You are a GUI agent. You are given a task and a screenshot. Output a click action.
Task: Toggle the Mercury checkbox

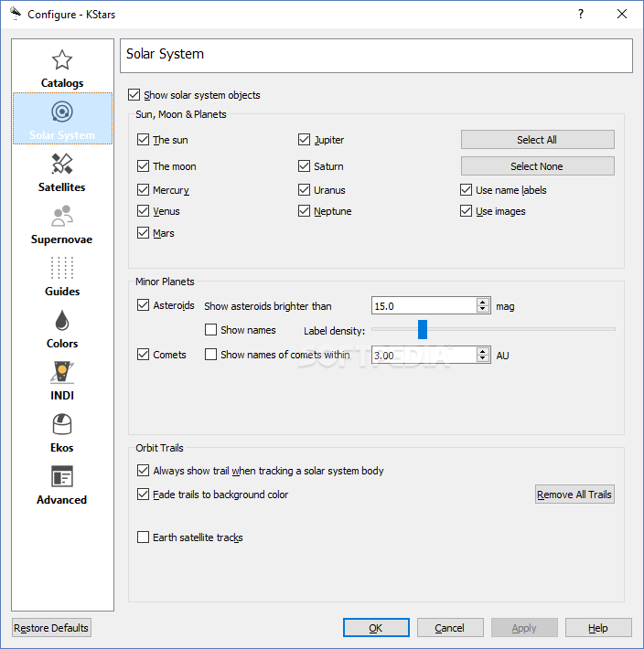click(143, 190)
